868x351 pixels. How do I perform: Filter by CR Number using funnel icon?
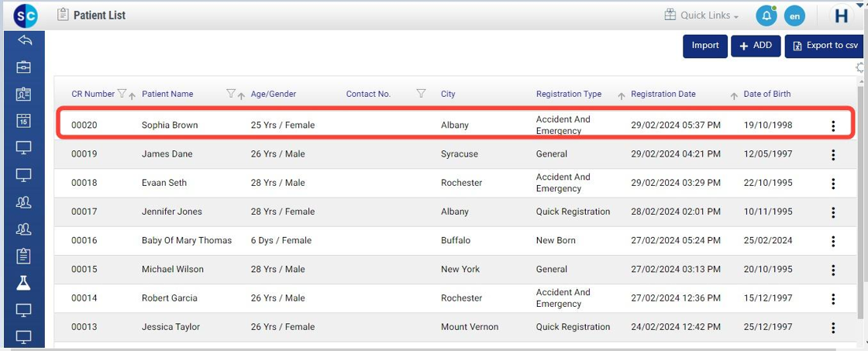click(122, 94)
